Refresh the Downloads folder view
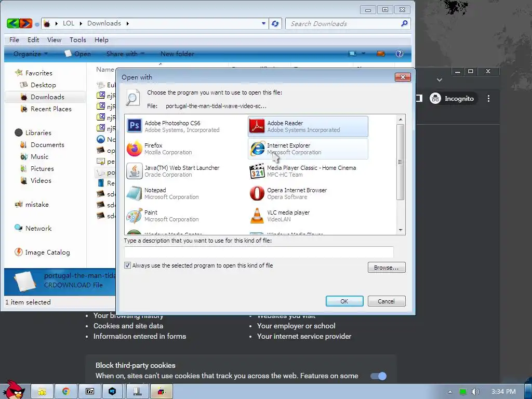This screenshot has width=532, height=399. tap(275, 23)
